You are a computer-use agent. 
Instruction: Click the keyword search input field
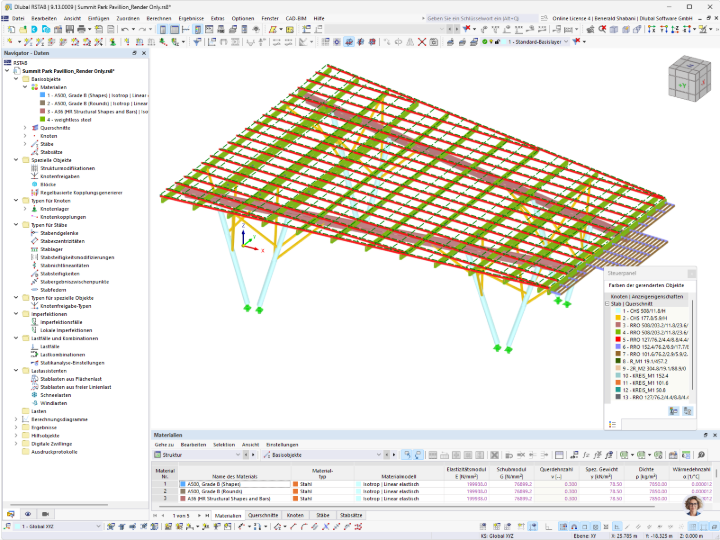(481, 18)
